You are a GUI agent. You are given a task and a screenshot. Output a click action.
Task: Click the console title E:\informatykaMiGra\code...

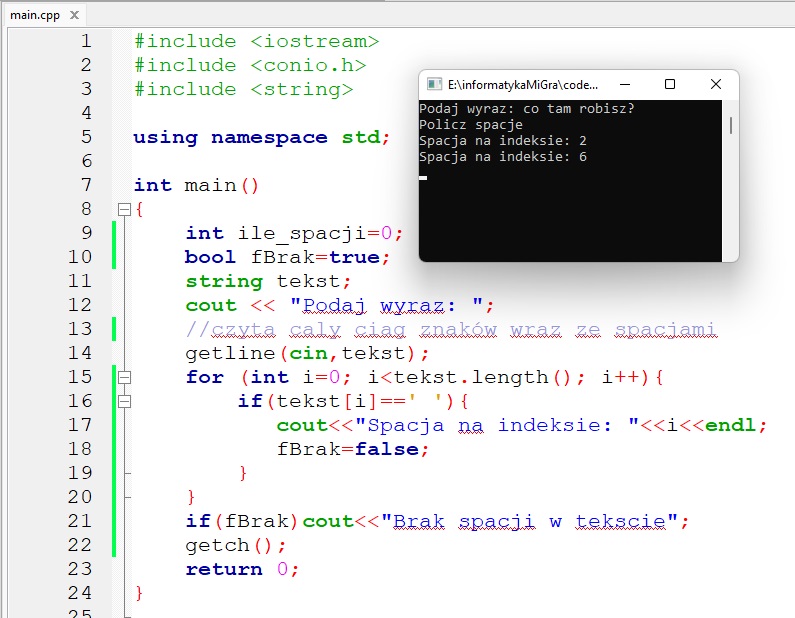coord(523,85)
